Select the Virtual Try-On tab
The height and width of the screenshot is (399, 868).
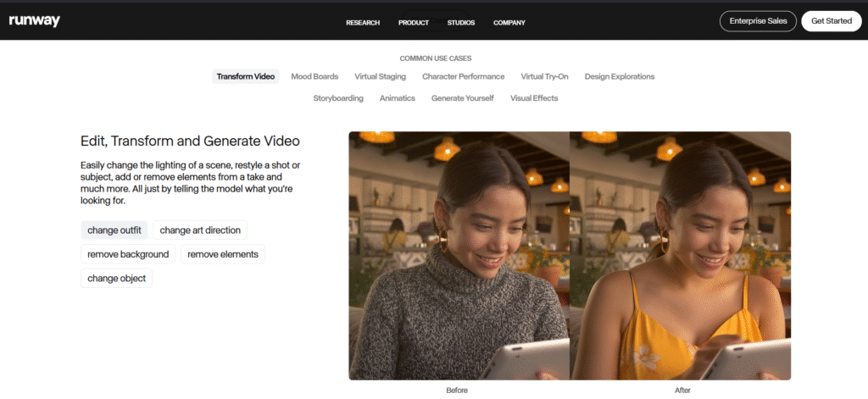(544, 76)
